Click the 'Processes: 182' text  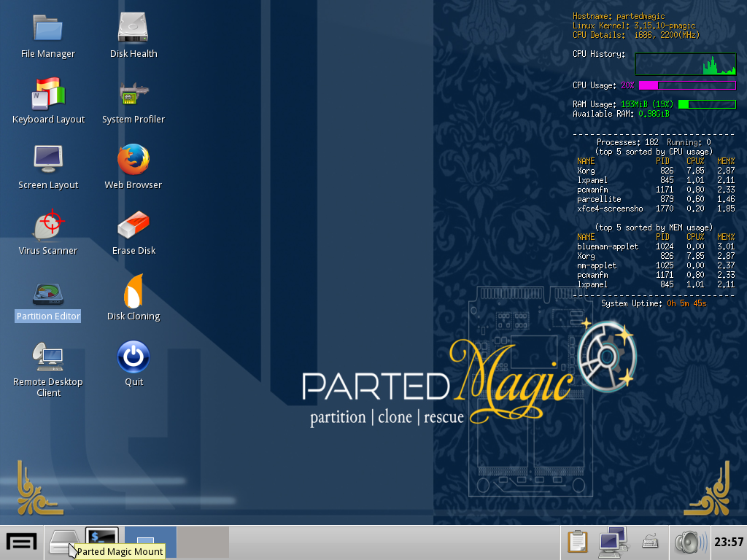[x=627, y=142]
